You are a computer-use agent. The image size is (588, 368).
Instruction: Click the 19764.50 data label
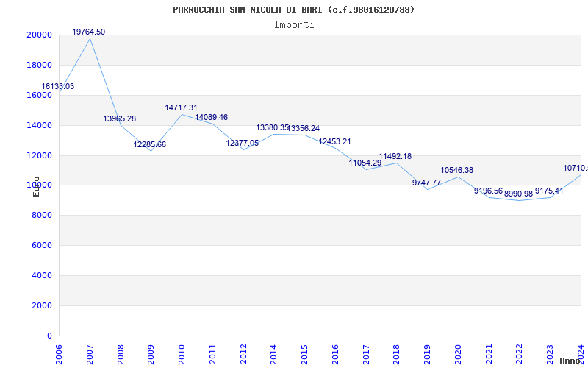pyautogui.click(x=88, y=32)
